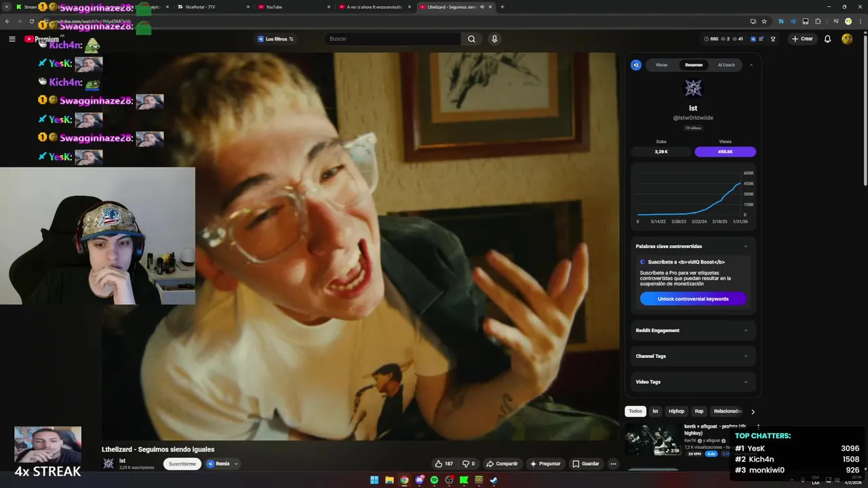Expand the Reddit Engagement section
This screenshot has height=488, width=868.
point(692,330)
